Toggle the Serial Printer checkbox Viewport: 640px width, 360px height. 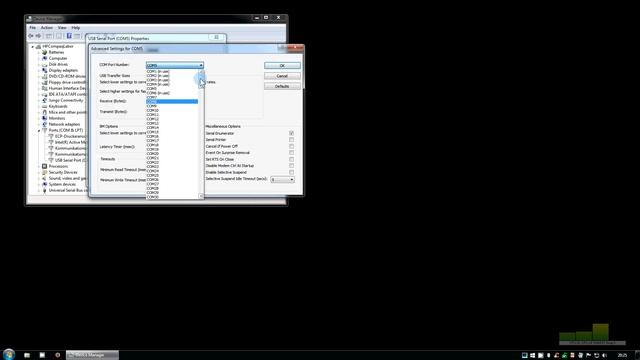pos(291,140)
